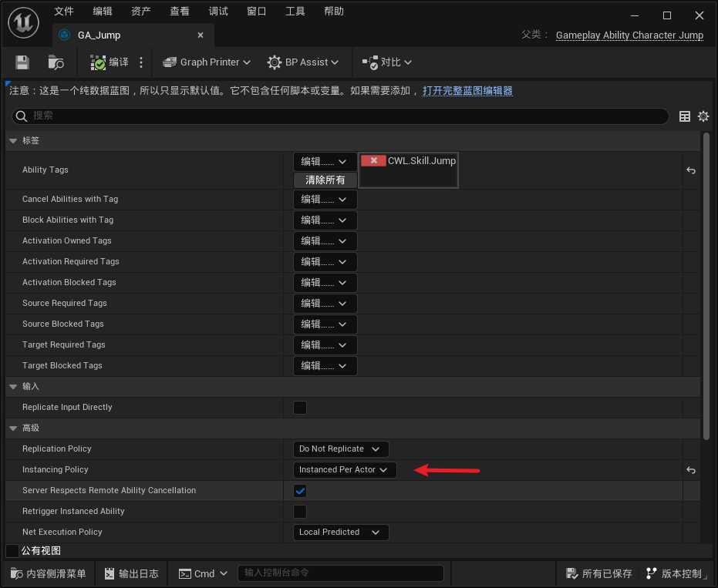Uncheck Server Respects Remote Ability Cancellation
The height and width of the screenshot is (588, 718).
[x=300, y=491]
